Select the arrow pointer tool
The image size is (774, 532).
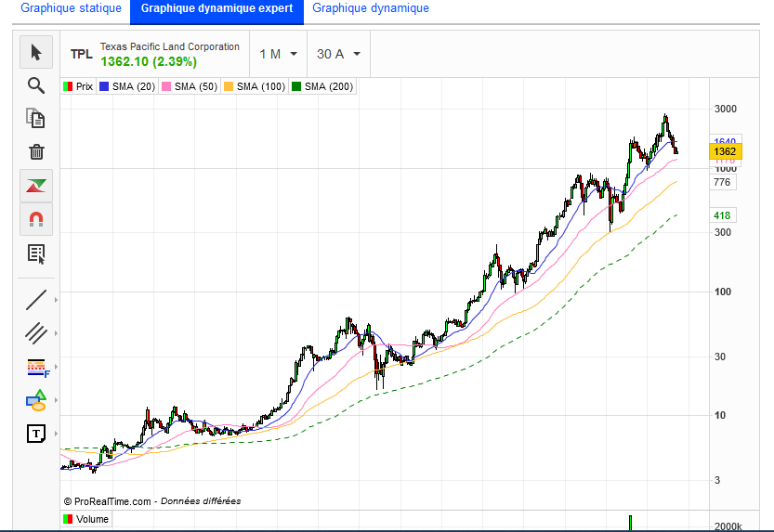pos(36,52)
